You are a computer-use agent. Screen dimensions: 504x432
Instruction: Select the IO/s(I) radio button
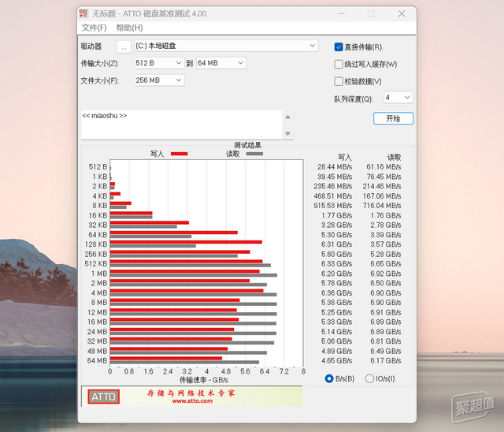point(369,378)
